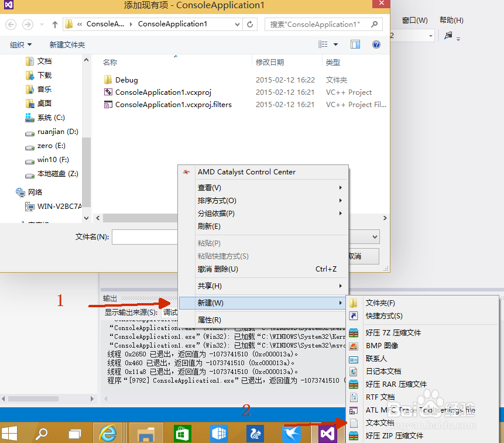The height and width of the screenshot is (443, 504).
Task: Click the 新建文件夹 button
Action: pyautogui.click(x=67, y=44)
